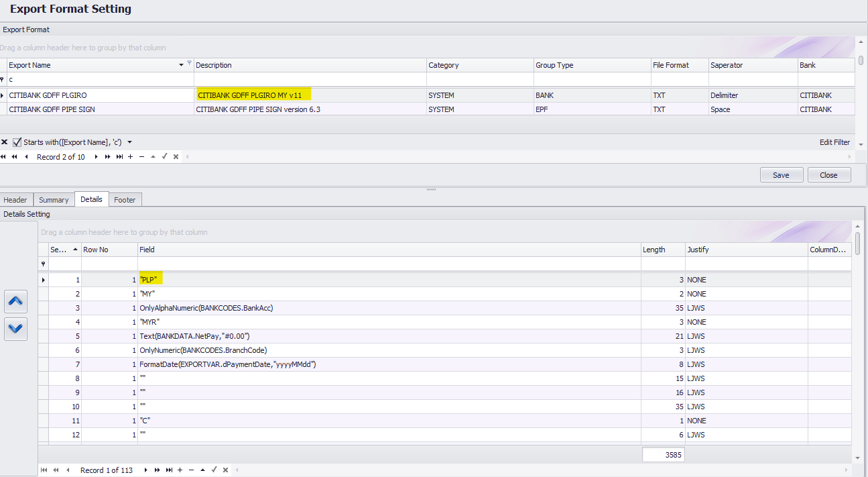Click the next record arrow in details navigator

pyautogui.click(x=146, y=470)
